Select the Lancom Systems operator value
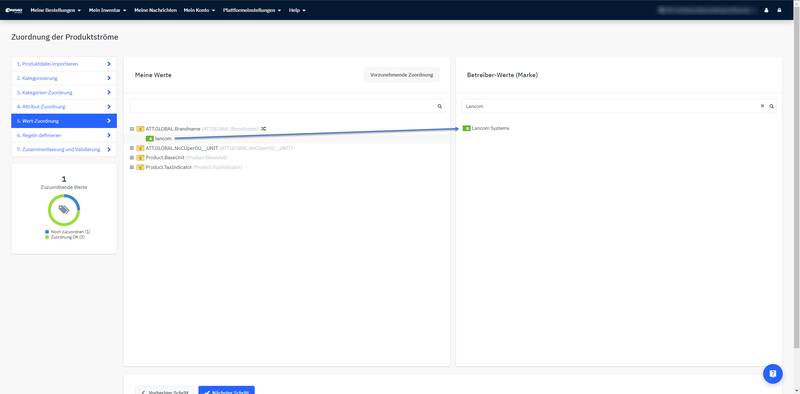Screen dimensions: 800x394 pyautogui.click(x=490, y=128)
